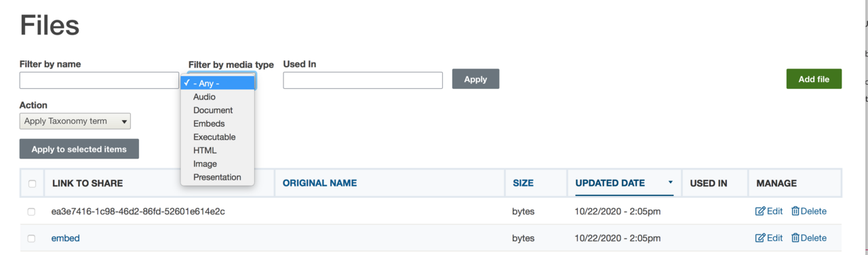Open the embed file link
Screen dimensions: 868x255
(66, 238)
